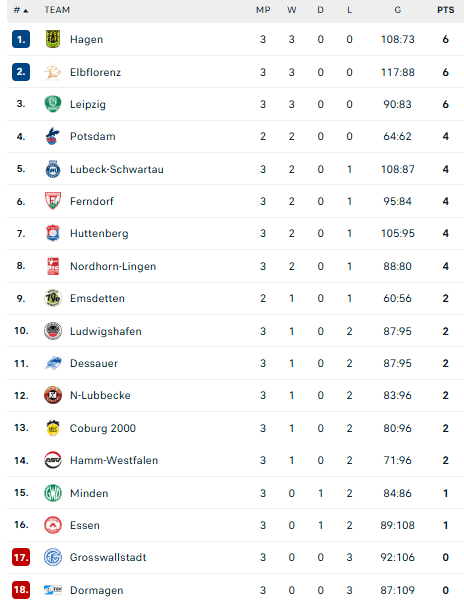
Task: Sort by the G goals column
Action: 397,10
